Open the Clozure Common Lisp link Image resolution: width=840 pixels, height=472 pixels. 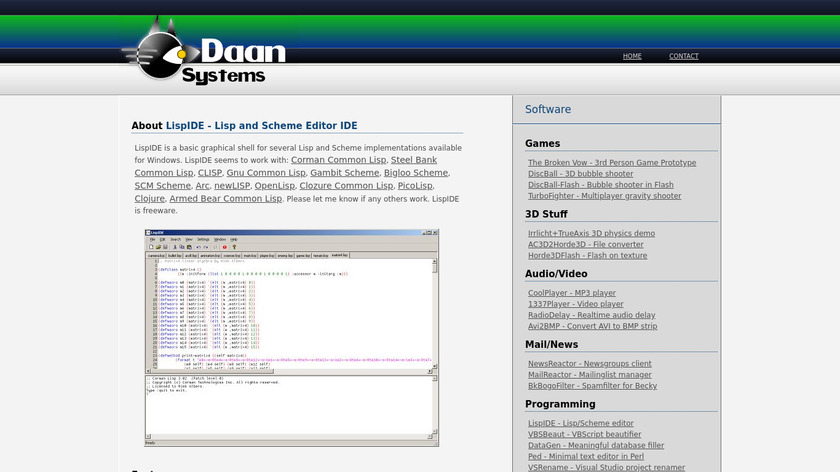pos(346,185)
